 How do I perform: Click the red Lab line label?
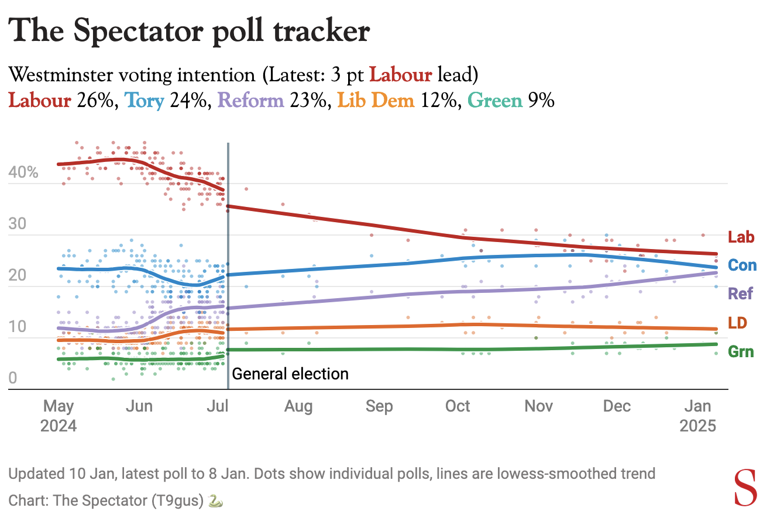pos(741,237)
